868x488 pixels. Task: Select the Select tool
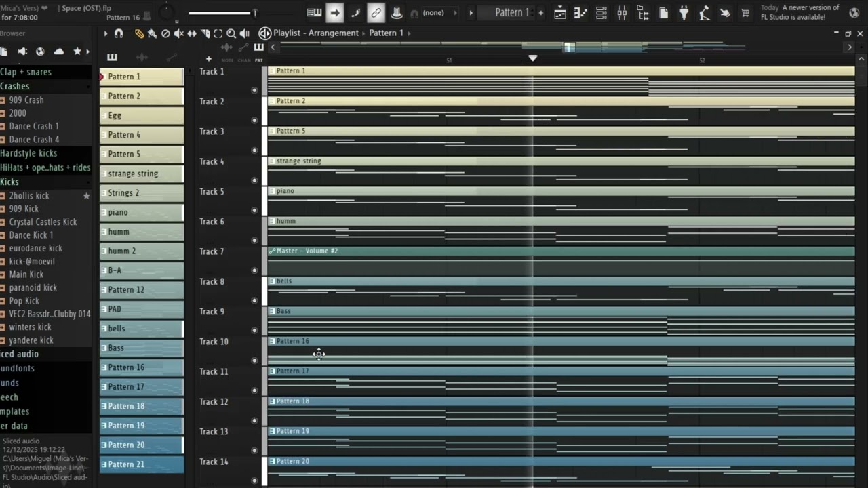(218, 33)
